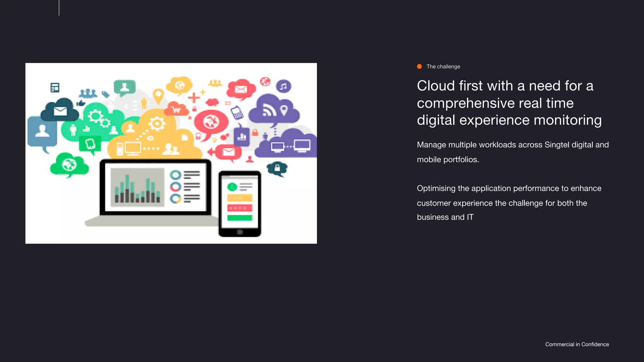Click 'customer experience the challenge for both the'
Viewport: 644px width, 362px height.
point(502,203)
